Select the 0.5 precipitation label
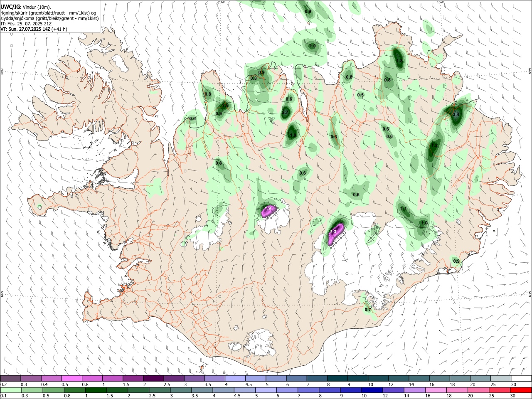This screenshot has width=532, height=399. click(x=360, y=95)
